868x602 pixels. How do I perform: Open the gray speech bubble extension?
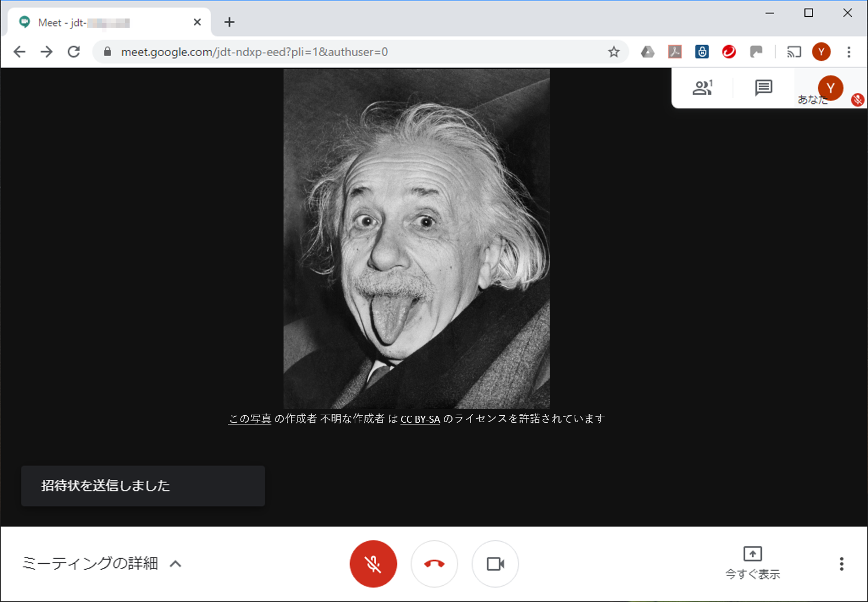756,52
